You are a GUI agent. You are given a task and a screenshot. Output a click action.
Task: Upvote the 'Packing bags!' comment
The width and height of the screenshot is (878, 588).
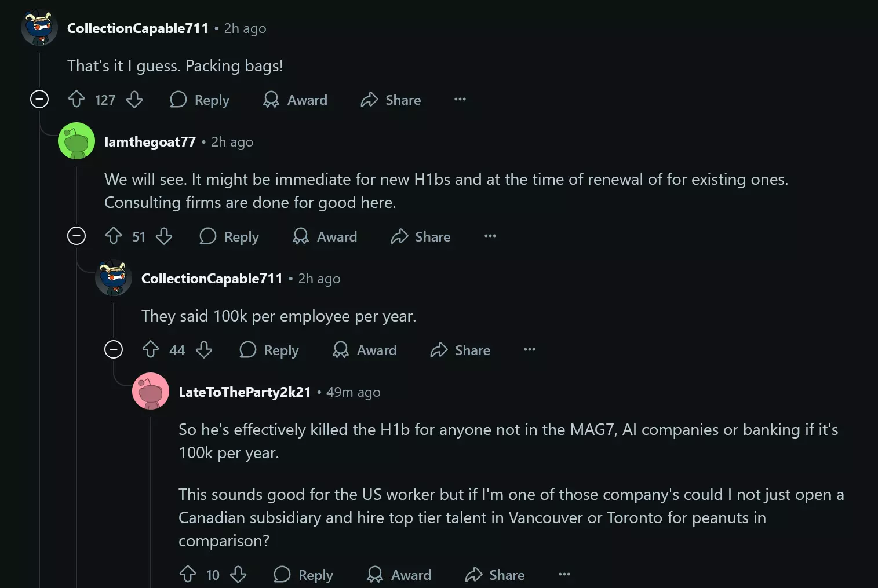point(76,100)
